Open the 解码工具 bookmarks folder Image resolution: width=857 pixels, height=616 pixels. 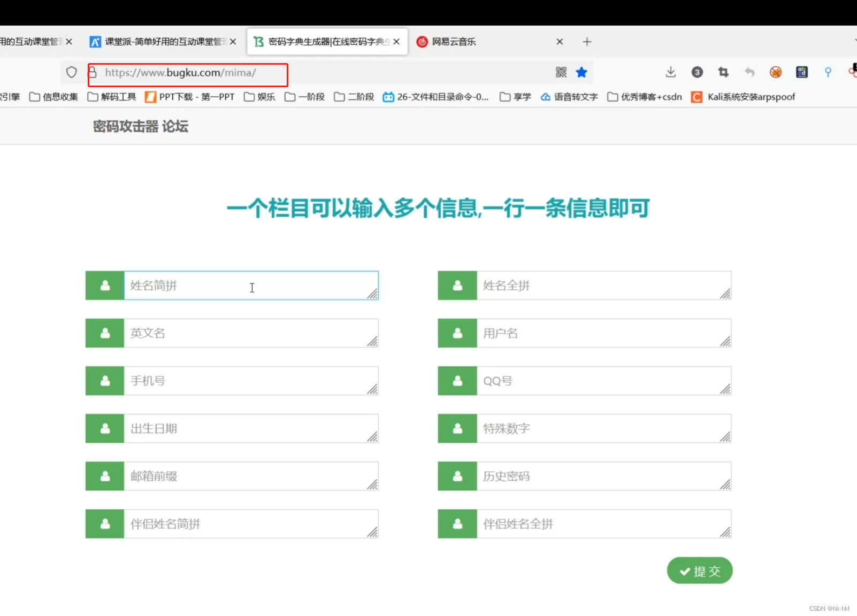point(117,97)
